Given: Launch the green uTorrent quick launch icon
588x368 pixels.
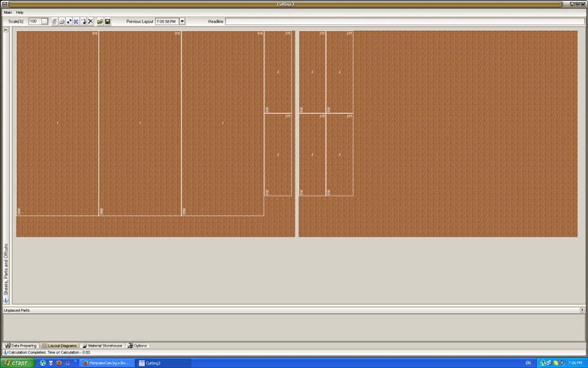Looking at the screenshot, I should point(43,363).
